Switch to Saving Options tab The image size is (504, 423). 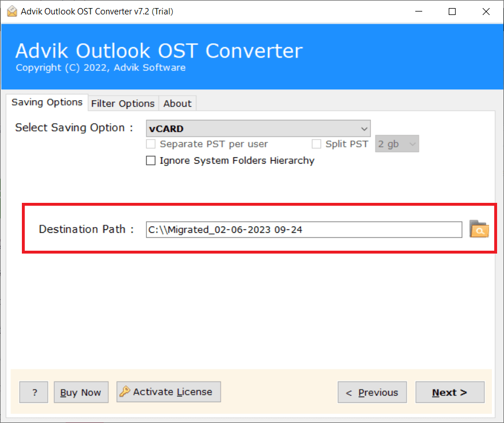point(47,102)
